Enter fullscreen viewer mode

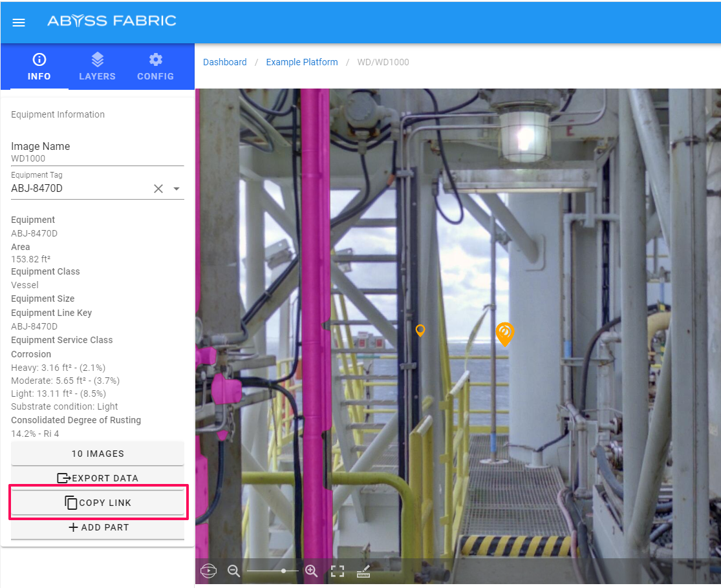338,571
